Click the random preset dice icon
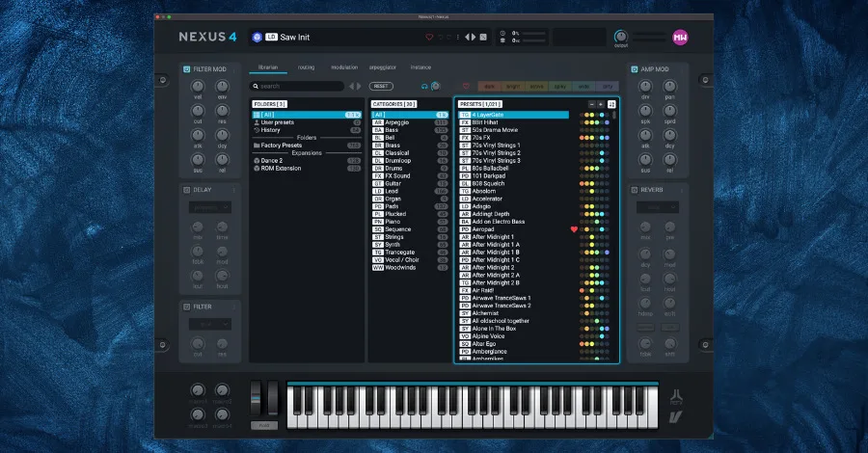Image resolution: width=868 pixels, height=453 pixels. coord(483,37)
